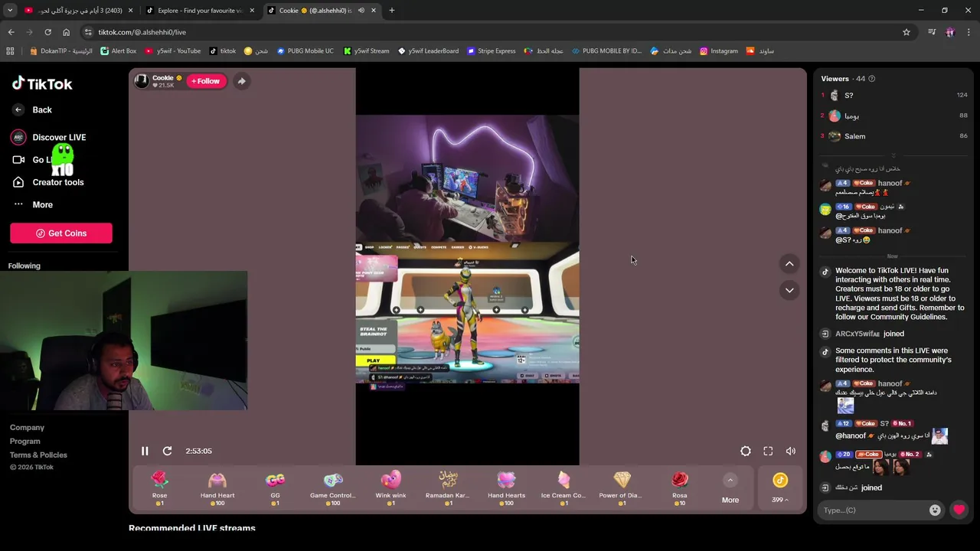Image resolution: width=980 pixels, height=551 pixels.
Task: Send a heart like
Action: pyautogui.click(x=959, y=510)
